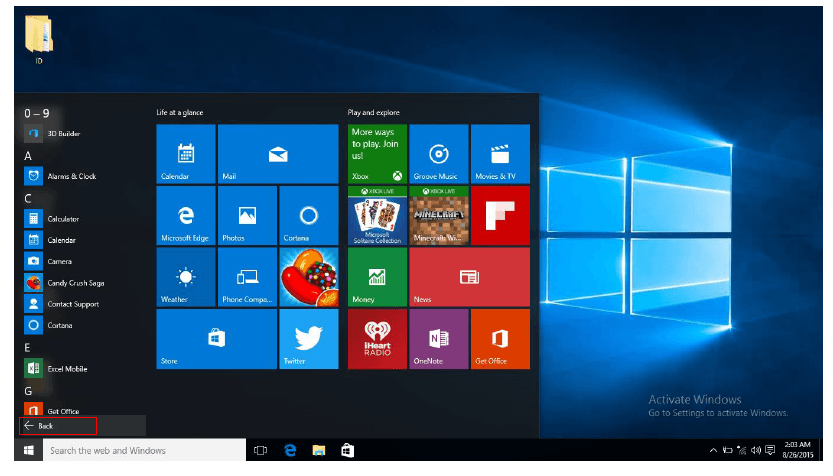Open the Action Center notifications icon

coord(770,450)
